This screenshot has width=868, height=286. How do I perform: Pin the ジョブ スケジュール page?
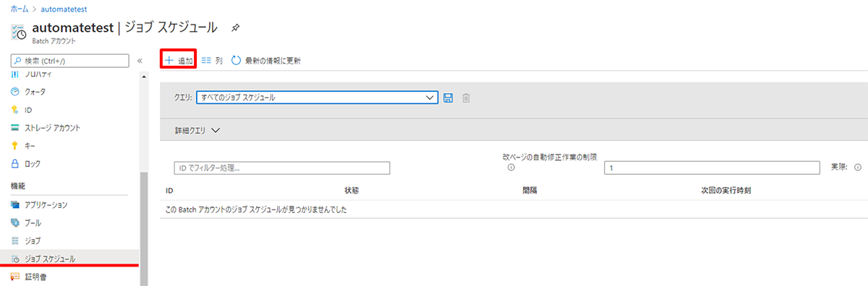click(x=235, y=27)
